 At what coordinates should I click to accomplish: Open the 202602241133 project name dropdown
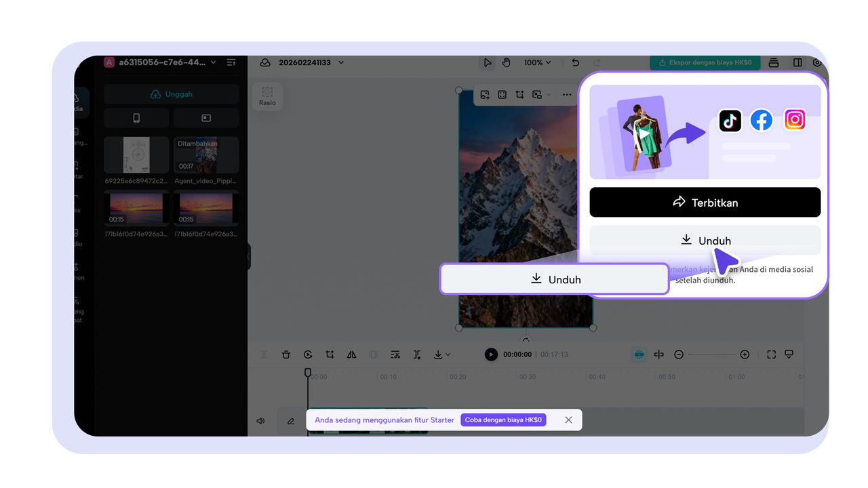point(341,62)
